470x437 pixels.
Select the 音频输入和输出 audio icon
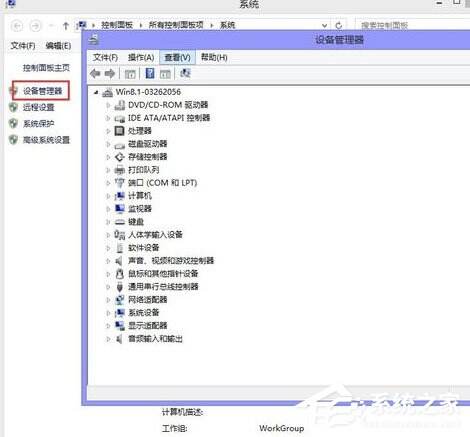coord(119,339)
